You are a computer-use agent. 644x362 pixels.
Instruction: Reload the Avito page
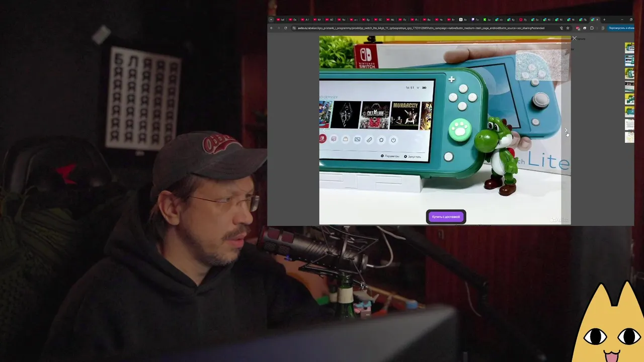(286, 28)
